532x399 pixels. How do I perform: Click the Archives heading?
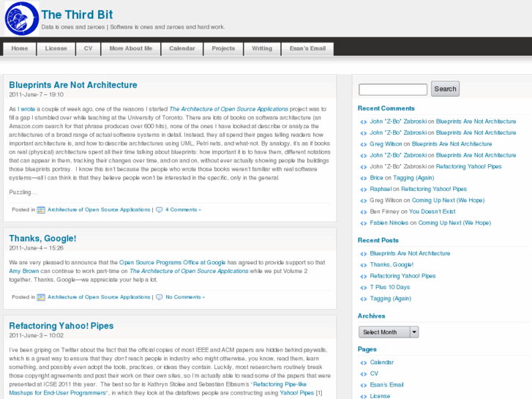pos(371,316)
